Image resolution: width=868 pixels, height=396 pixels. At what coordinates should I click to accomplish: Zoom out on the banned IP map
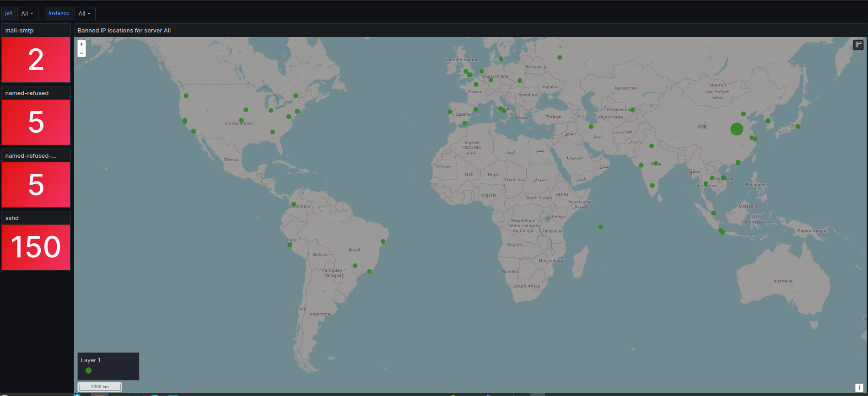pos(81,53)
